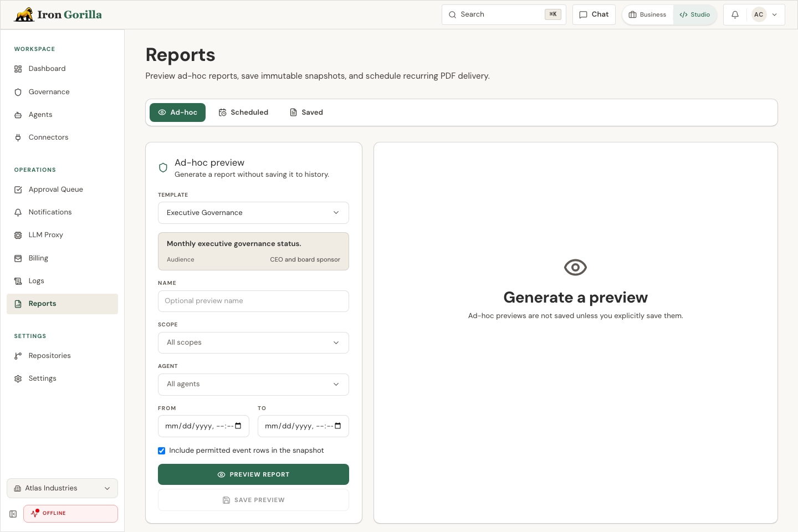Click the Preview Report button
The height and width of the screenshot is (532, 798).
point(253,474)
